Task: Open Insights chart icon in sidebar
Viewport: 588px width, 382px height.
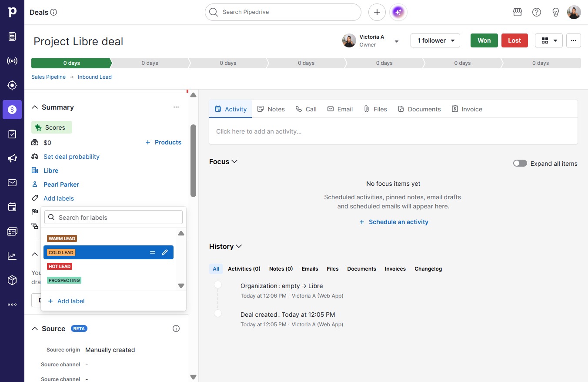Action: [x=12, y=256]
